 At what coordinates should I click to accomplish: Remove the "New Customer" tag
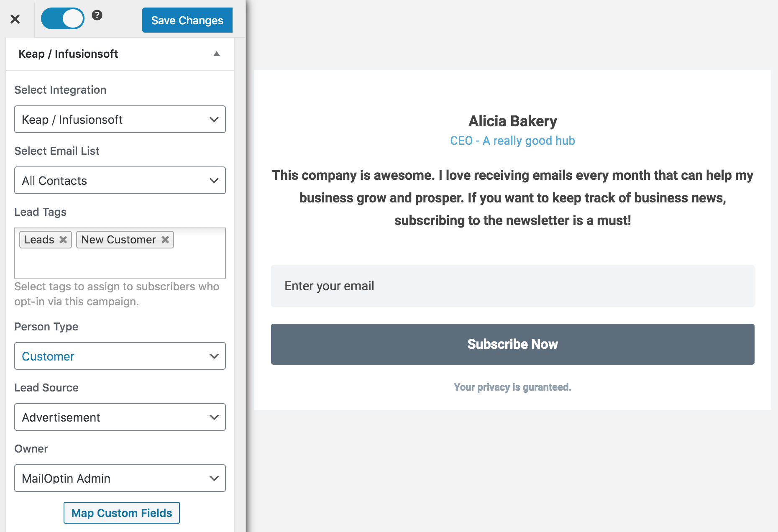click(x=165, y=240)
